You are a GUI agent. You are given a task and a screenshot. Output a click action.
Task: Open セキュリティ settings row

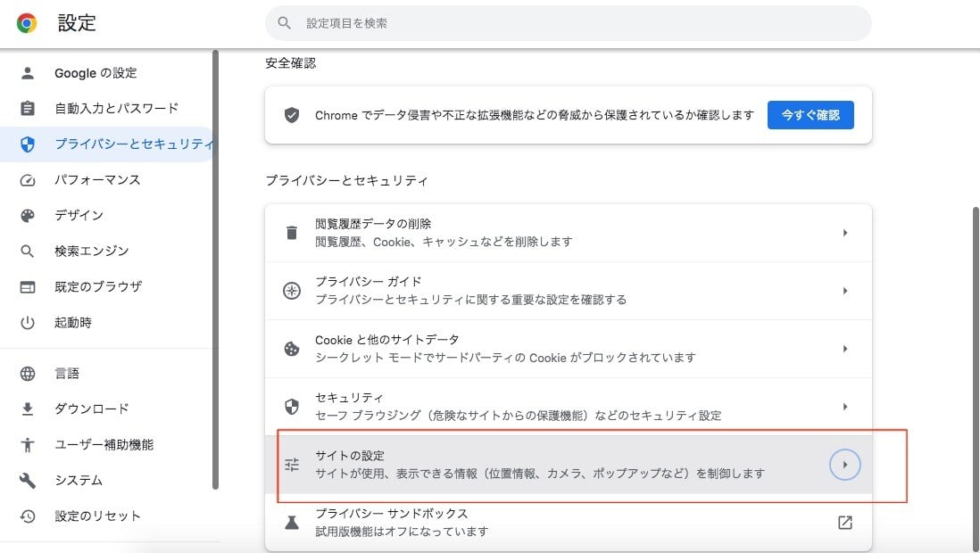point(569,408)
